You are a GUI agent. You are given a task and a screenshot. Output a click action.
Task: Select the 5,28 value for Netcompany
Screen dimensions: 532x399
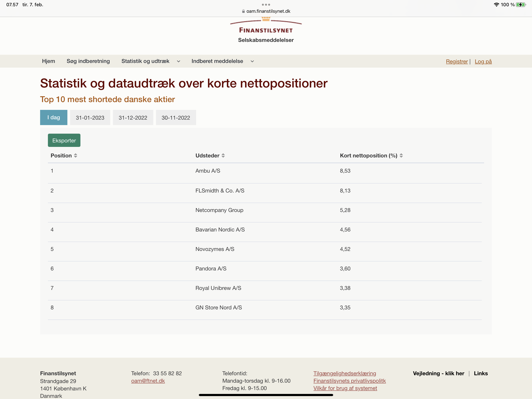(x=345, y=210)
